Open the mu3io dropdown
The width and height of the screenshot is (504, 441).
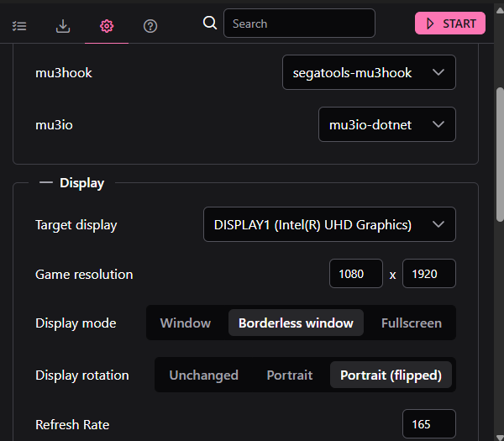point(386,124)
